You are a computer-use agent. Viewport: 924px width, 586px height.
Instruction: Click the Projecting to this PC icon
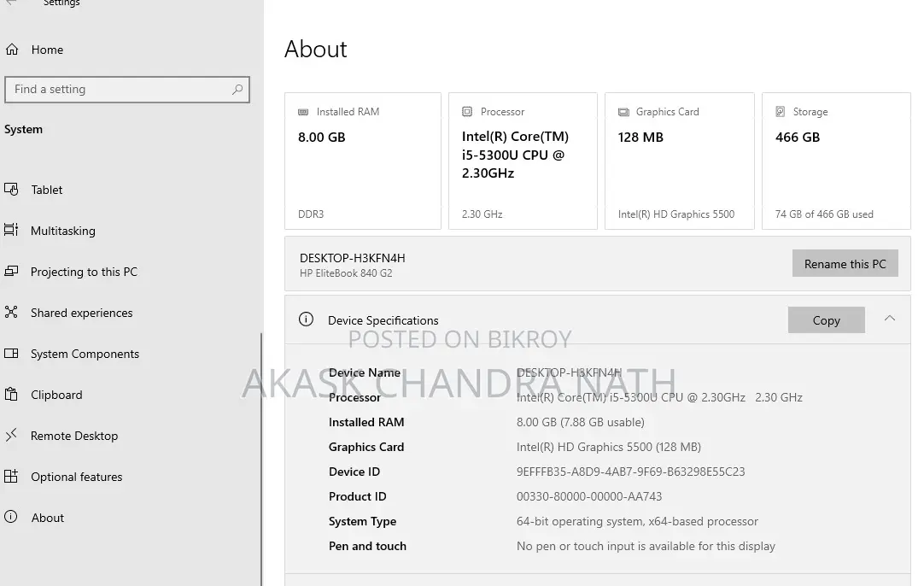tap(11, 271)
